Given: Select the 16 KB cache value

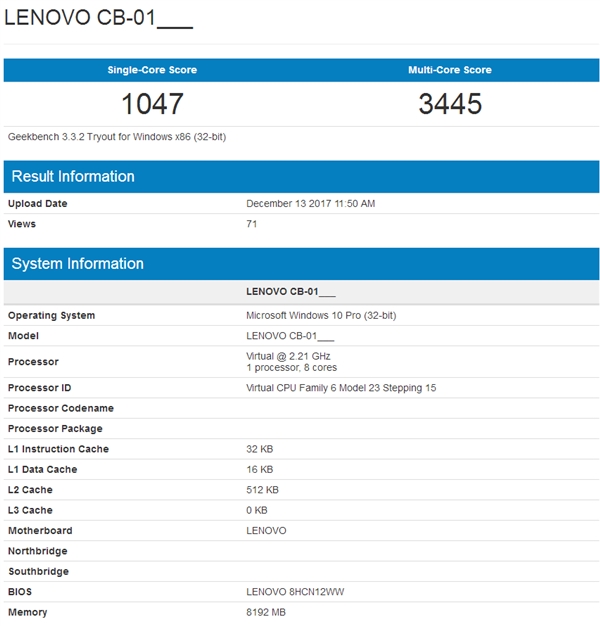Looking at the screenshot, I should (259, 470).
